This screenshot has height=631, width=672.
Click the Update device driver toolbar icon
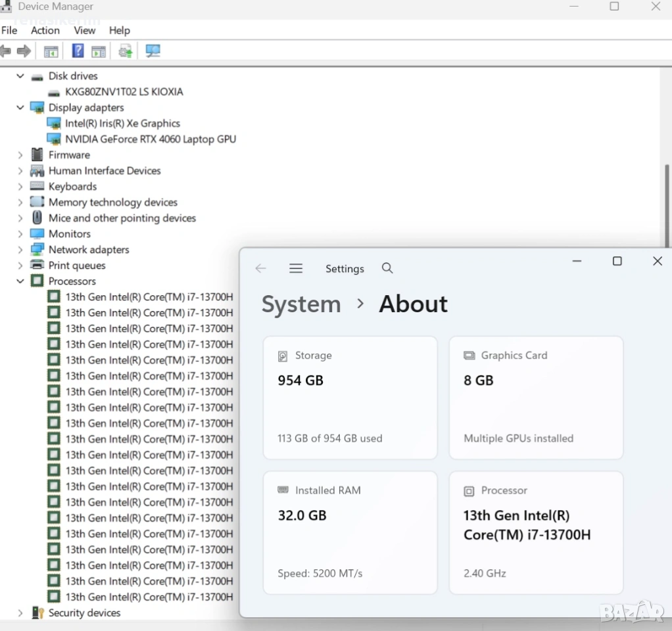pyautogui.click(x=126, y=51)
